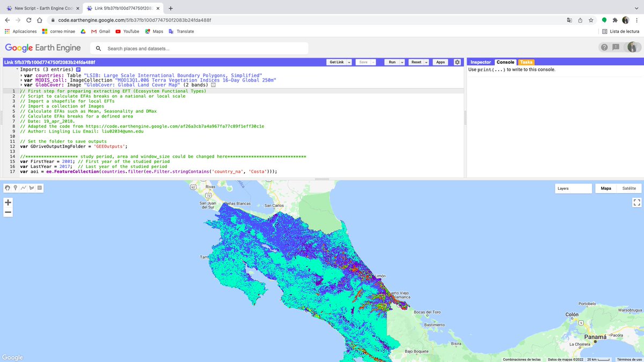Viewport: 644px width, 362px height.
Task: Expand the var GlobCover import
Action: 21,85
